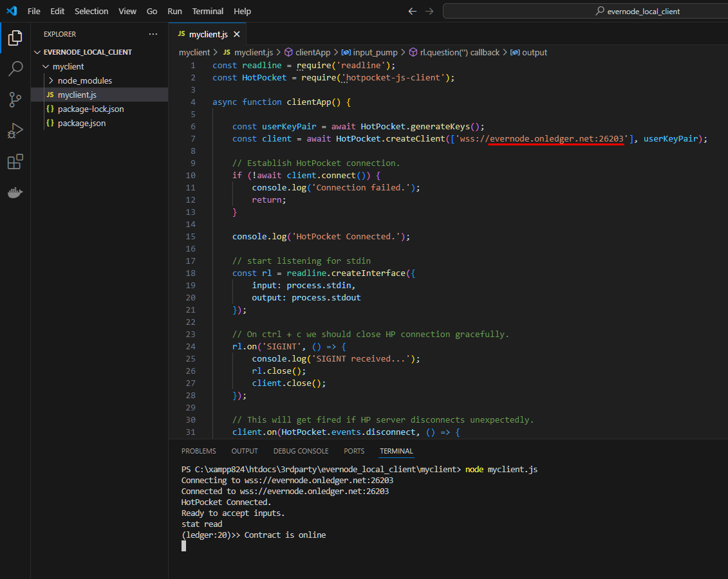
Task: Select the myclient.js editor tab
Action: (x=207, y=34)
